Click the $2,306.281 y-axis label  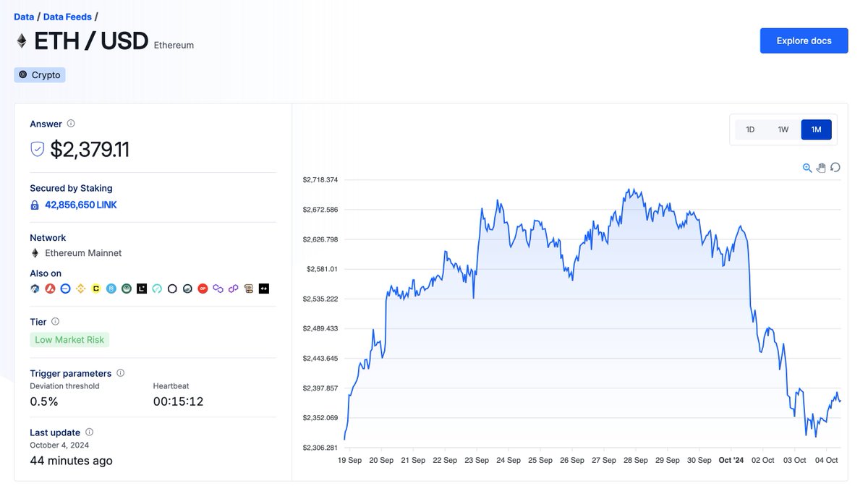[x=320, y=448]
